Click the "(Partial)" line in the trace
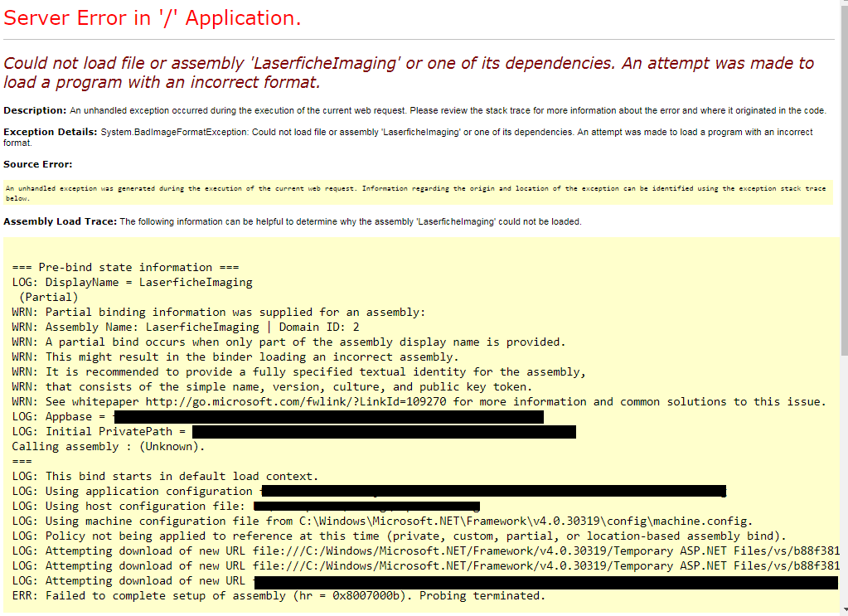This screenshot has height=616, width=848. point(49,298)
